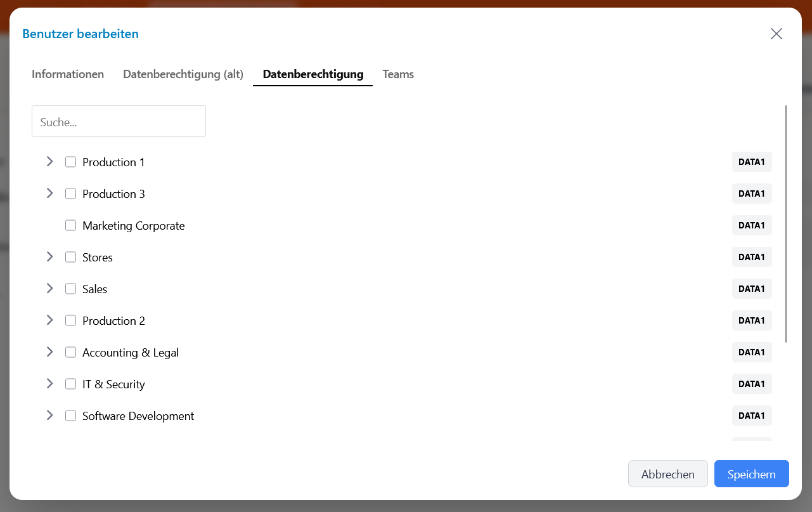812x512 pixels.
Task: Click the DATA1 badge in Stores row
Action: pos(751,257)
